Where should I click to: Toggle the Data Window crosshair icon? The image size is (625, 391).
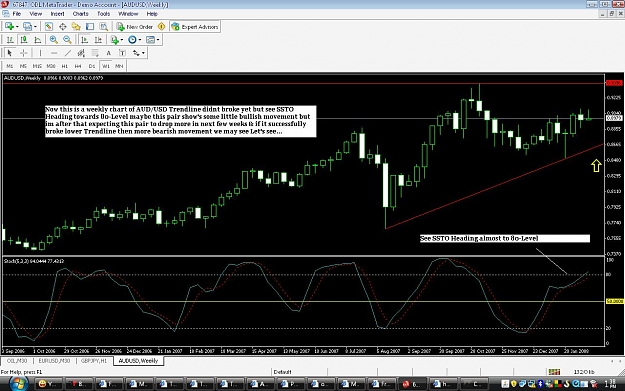(63, 27)
